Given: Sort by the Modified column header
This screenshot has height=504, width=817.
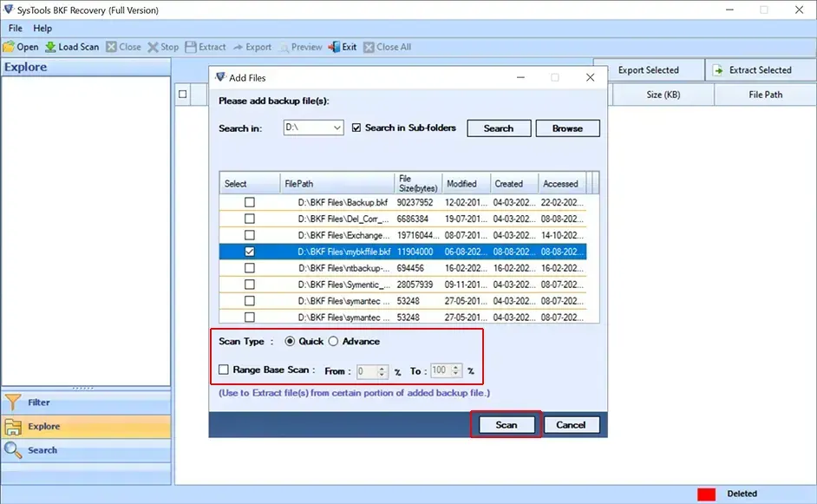Looking at the screenshot, I should 467,183.
